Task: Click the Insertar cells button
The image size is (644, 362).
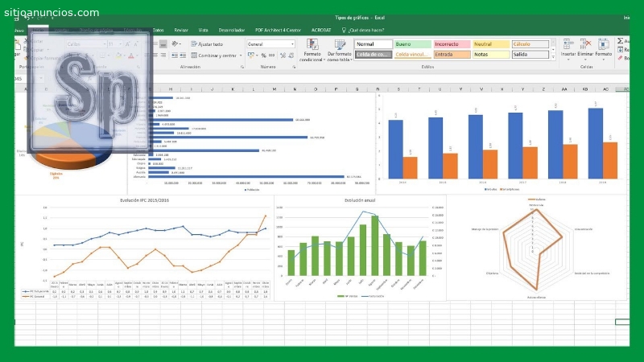Action: 568,49
